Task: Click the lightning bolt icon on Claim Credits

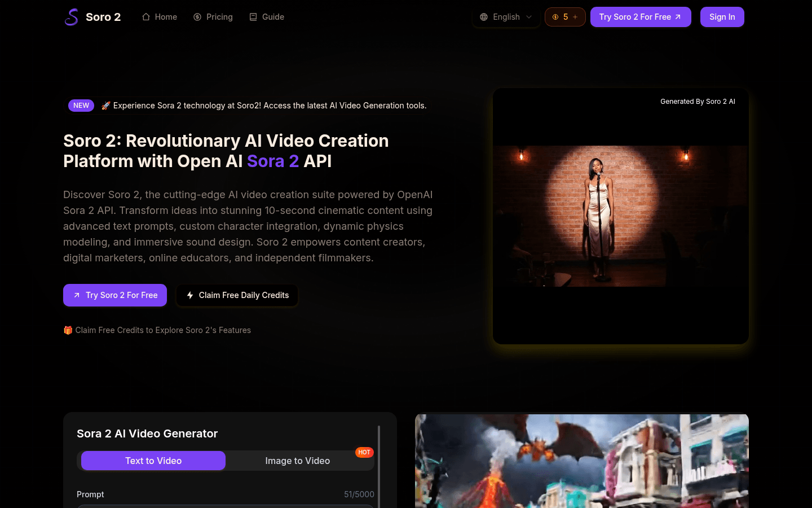Action: tap(190, 295)
